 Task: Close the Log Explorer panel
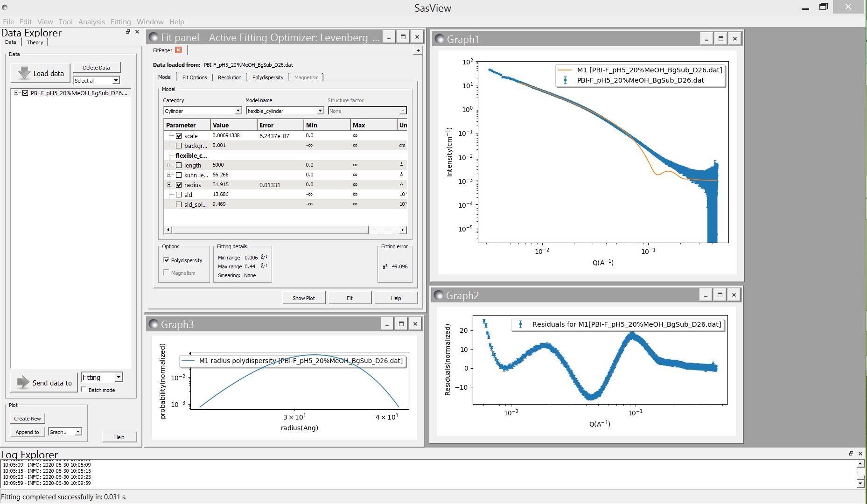[x=860, y=454]
